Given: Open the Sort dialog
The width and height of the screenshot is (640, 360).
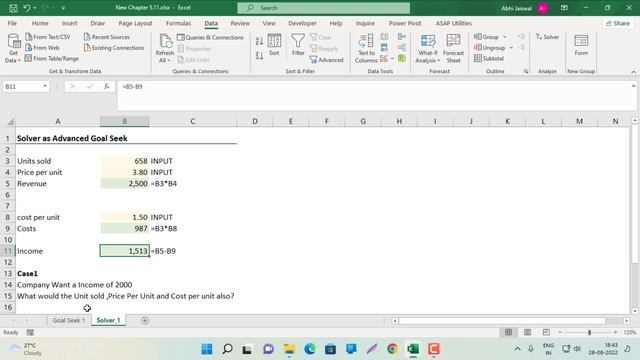Looking at the screenshot, I should point(274,44).
